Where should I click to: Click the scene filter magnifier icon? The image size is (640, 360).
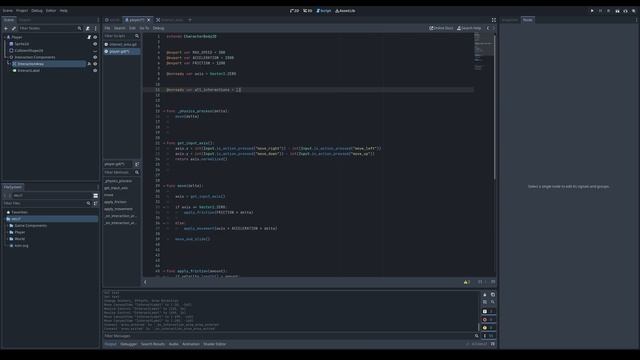(80, 28)
